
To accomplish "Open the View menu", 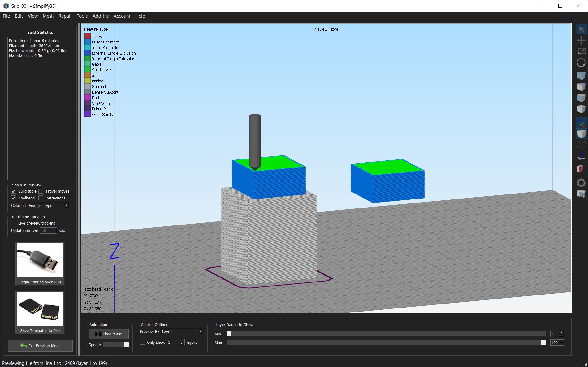I will point(33,16).
